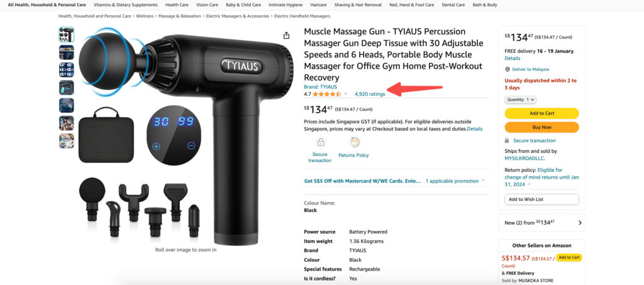Click the orange Buy Now button
This screenshot has height=285, width=644.
[541, 127]
